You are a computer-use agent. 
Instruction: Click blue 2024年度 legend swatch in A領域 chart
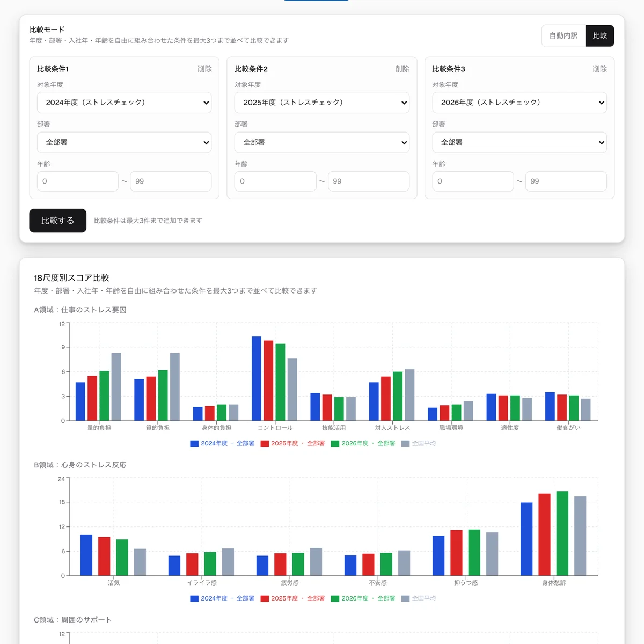click(194, 444)
